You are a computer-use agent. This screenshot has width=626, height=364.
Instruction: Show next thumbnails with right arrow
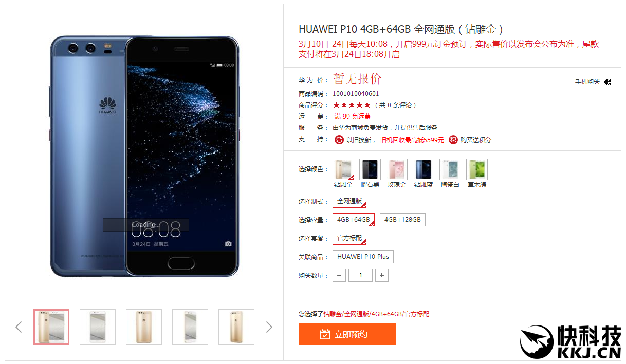269,327
